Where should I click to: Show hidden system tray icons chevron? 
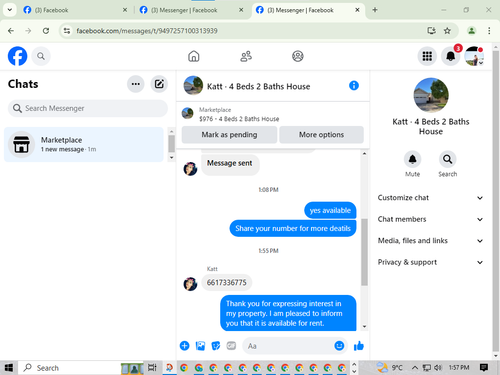[x=415, y=368]
